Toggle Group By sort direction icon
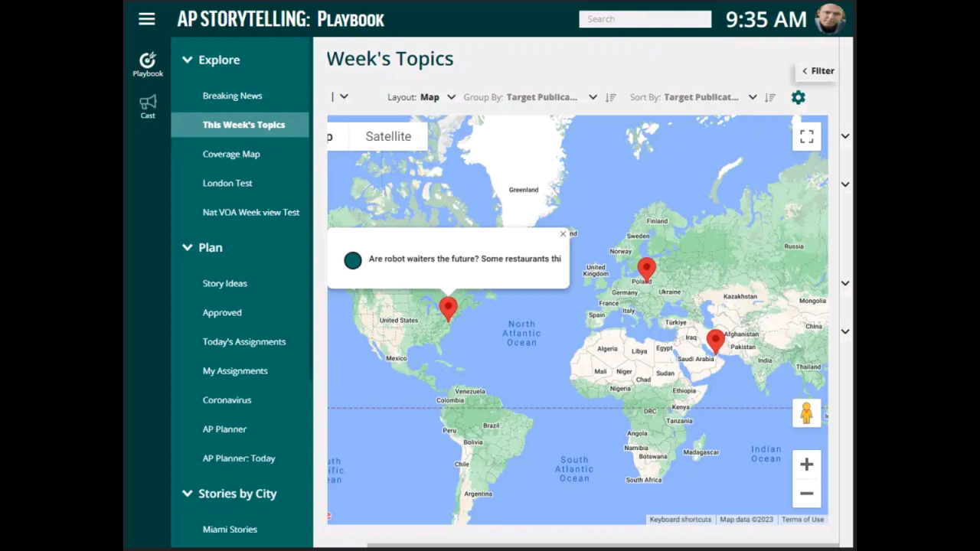 pos(610,97)
